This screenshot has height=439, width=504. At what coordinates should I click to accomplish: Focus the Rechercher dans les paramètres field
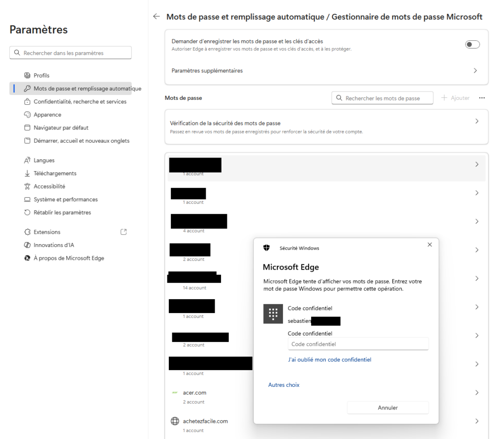click(70, 53)
